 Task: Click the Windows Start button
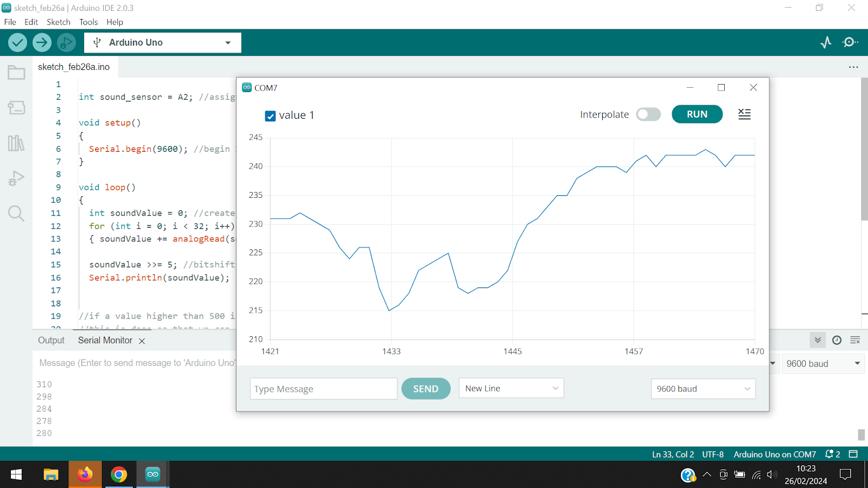tap(16, 474)
